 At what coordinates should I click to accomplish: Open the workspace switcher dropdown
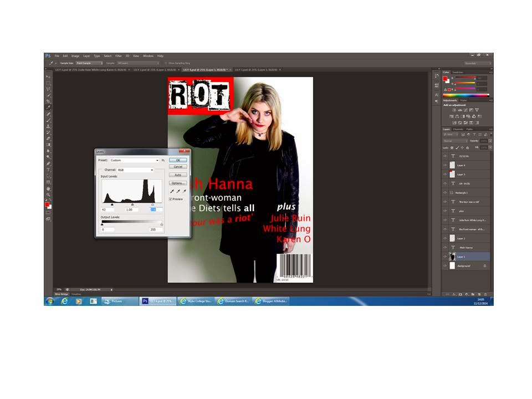478,63
